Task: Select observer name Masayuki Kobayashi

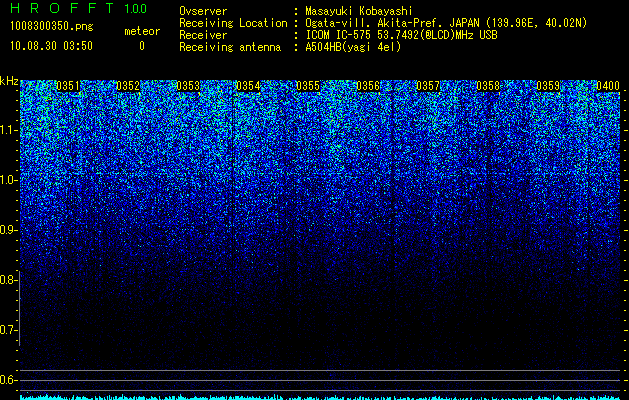Action: coord(359,11)
